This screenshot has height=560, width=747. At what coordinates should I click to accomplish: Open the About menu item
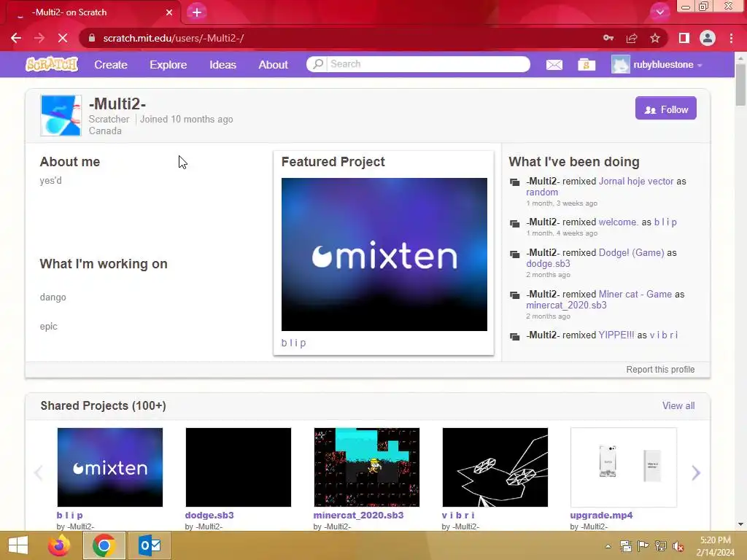[x=273, y=65]
